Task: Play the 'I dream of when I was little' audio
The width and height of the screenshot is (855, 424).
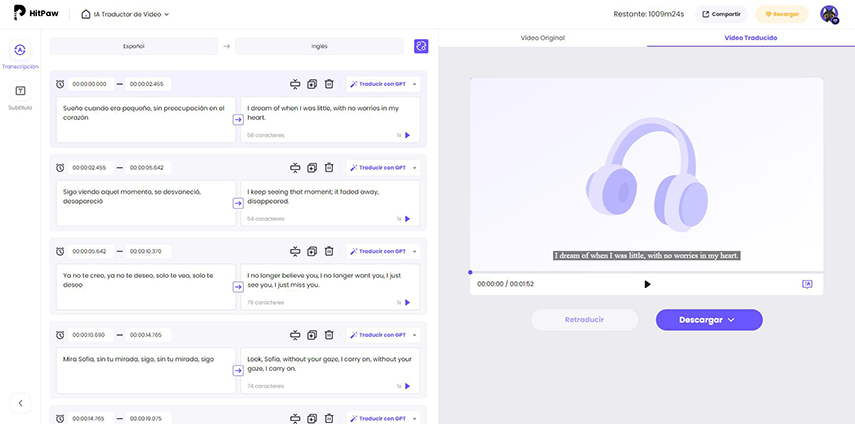Action: pos(407,135)
